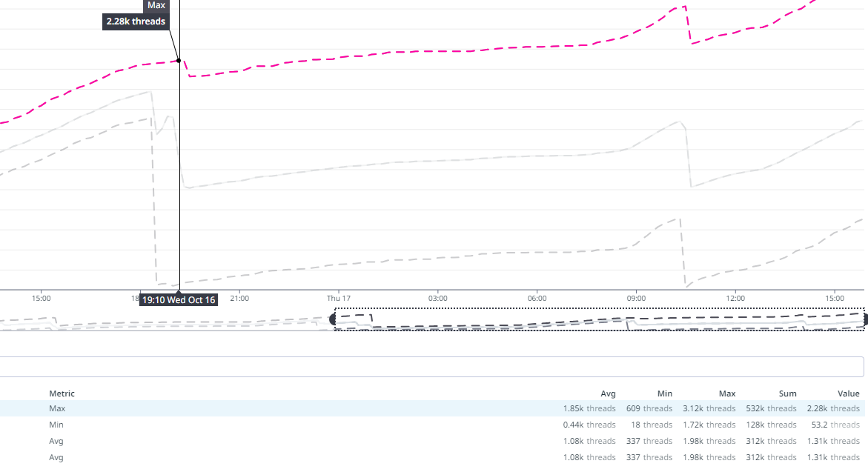Click inside the dotted selected range of the overview timeline
The height and width of the screenshot is (475, 868).
point(600,319)
